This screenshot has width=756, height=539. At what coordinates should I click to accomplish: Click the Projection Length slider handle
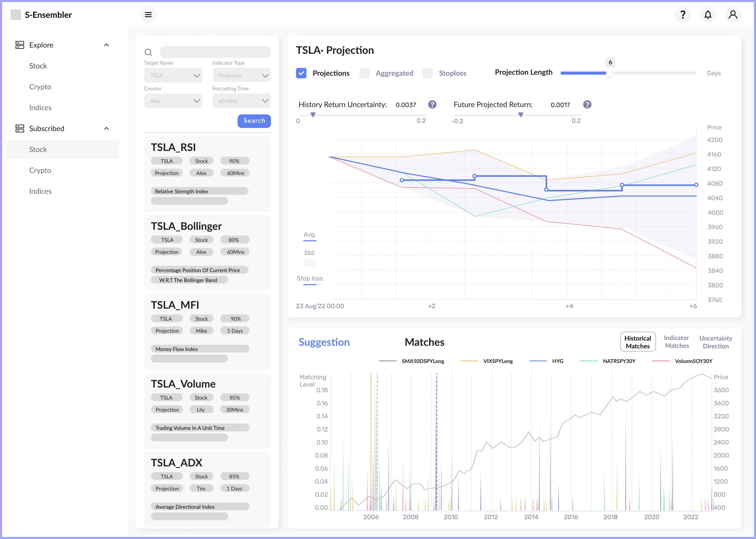[x=609, y=73]
